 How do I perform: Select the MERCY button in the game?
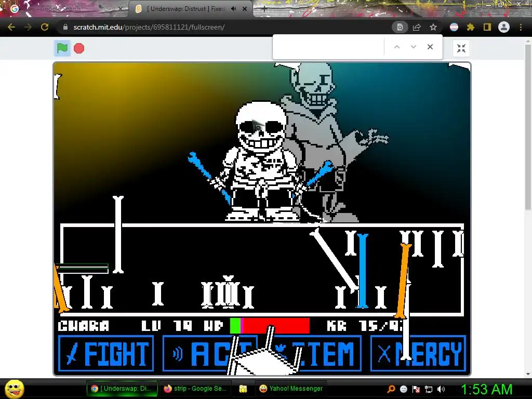point(418,353)
